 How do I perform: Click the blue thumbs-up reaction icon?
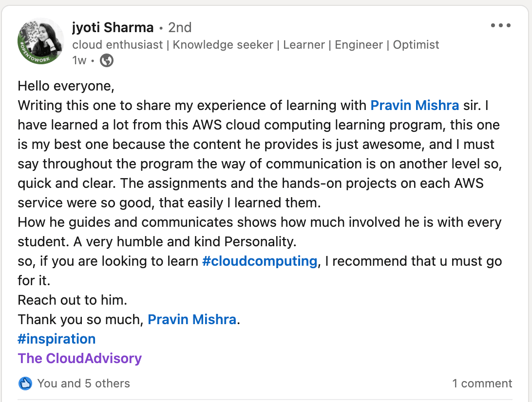[25, 384]
